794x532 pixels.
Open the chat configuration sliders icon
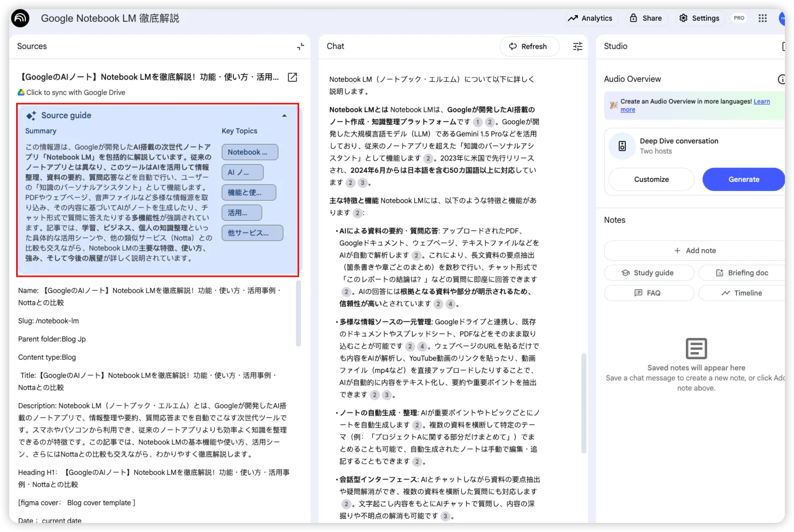578,46
